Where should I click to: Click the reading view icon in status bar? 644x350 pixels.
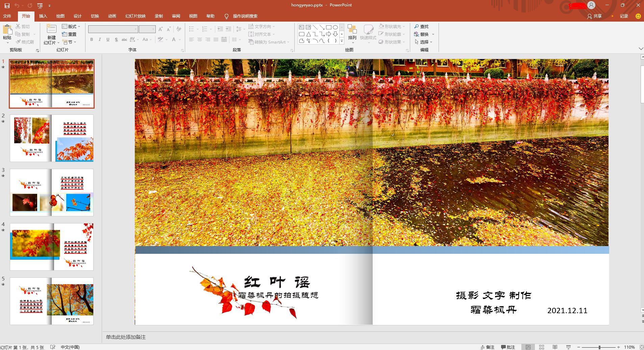pos(555,347)
